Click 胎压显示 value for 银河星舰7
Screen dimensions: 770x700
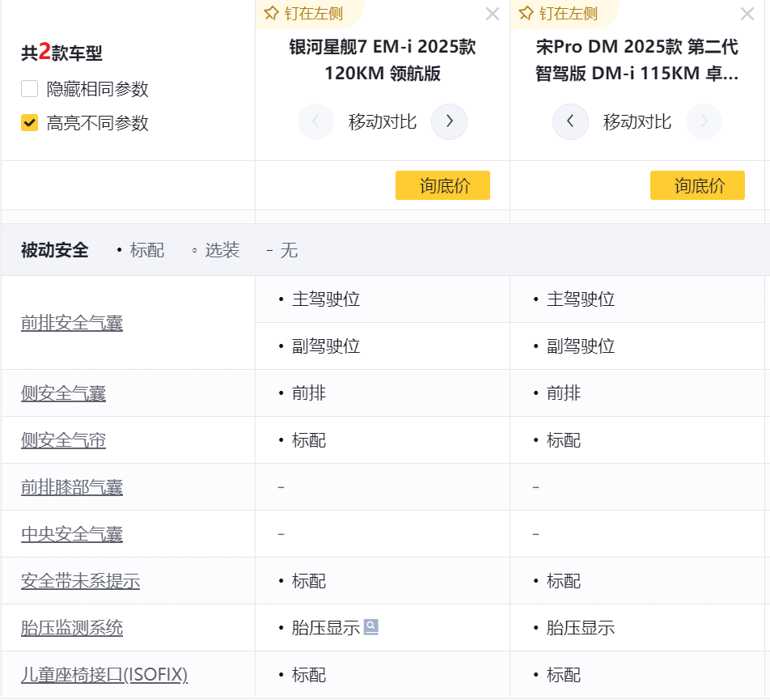[326, 628]
